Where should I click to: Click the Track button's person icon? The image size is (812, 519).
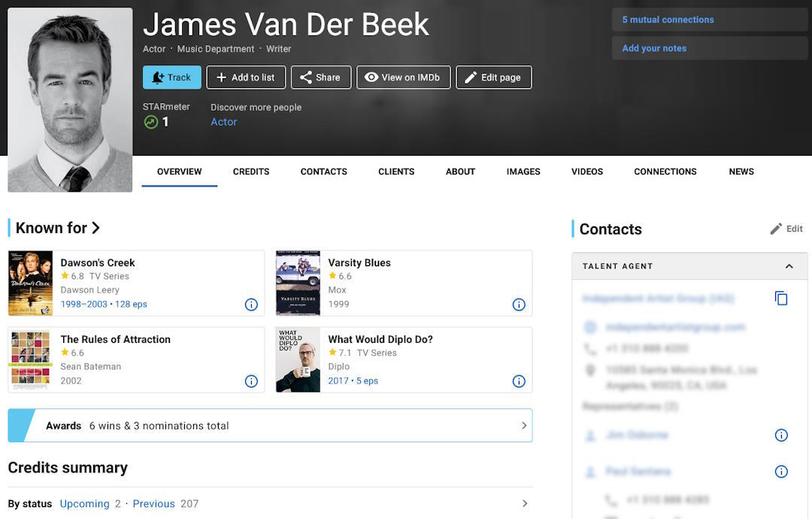tap(158, 77)
